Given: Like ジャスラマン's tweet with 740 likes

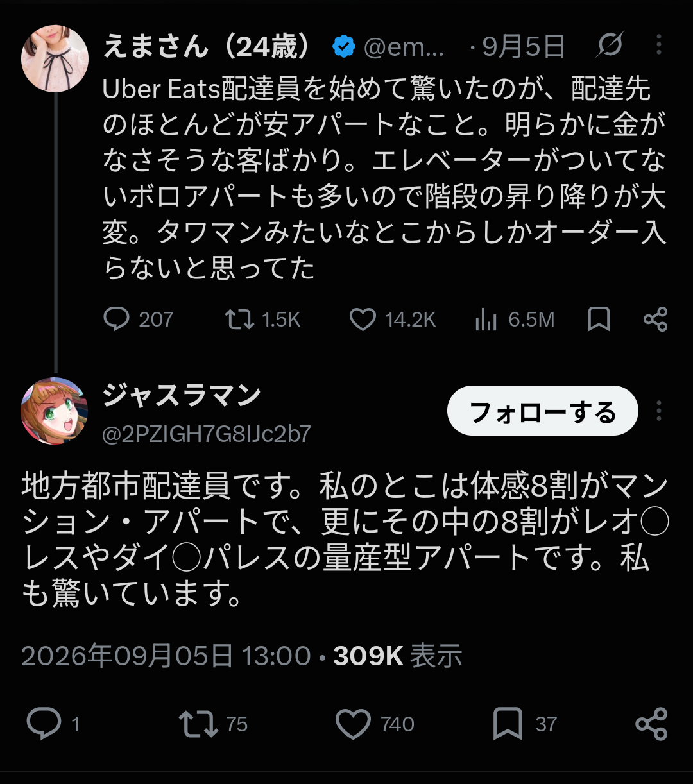Looking at the screenshot, I should 354,724.
